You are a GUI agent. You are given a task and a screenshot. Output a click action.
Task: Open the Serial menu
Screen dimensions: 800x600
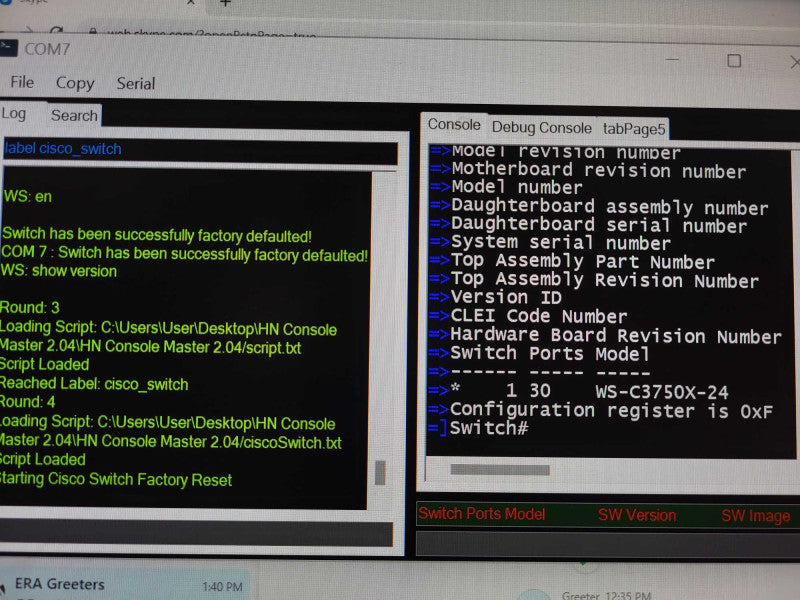pos(136,84)
